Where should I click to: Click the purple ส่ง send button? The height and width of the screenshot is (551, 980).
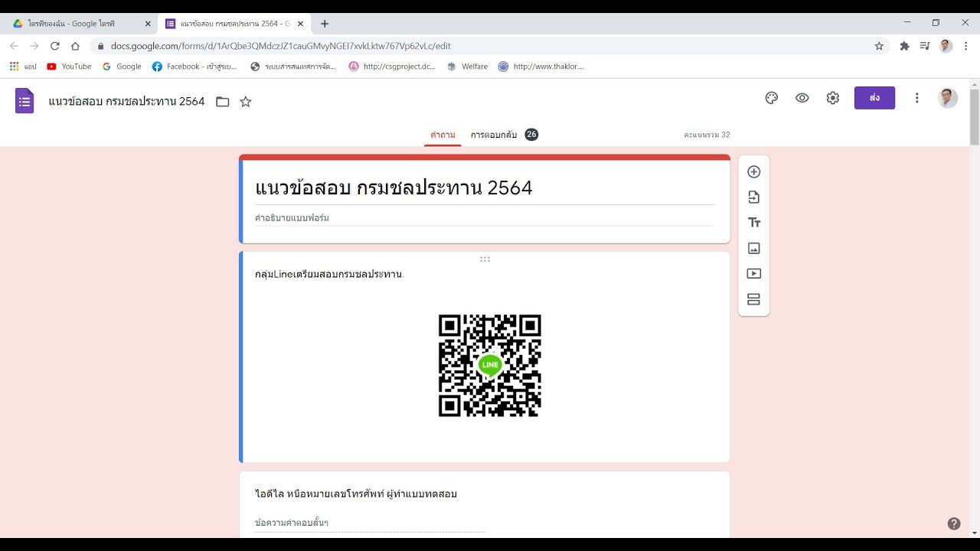pyautogui.click(x=874, y=98)
